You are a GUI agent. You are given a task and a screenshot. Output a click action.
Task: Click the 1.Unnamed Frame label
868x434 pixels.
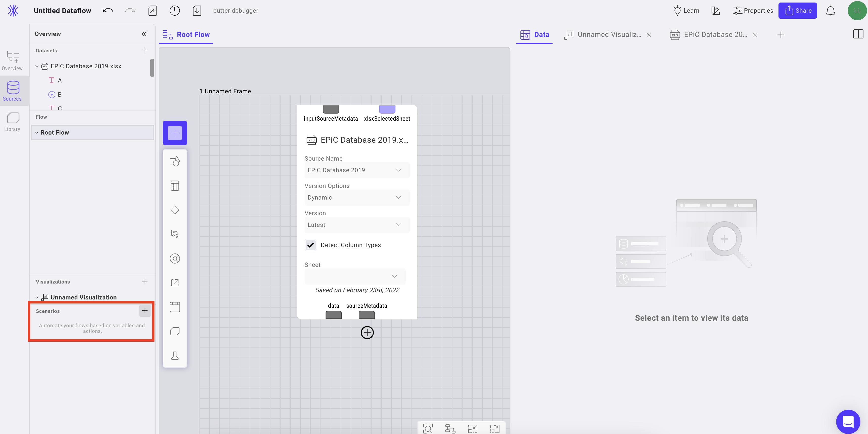[225, 91]
